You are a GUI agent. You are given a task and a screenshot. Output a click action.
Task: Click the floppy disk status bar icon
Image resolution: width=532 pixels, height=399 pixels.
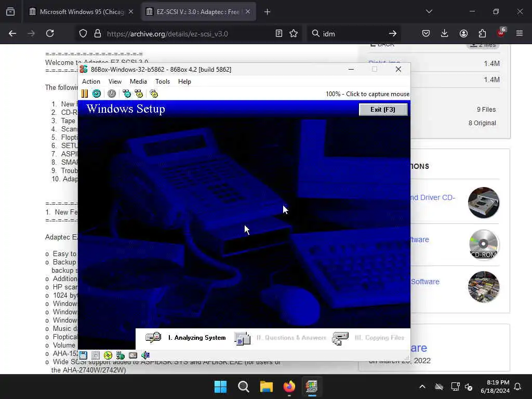tap(83, 355)
